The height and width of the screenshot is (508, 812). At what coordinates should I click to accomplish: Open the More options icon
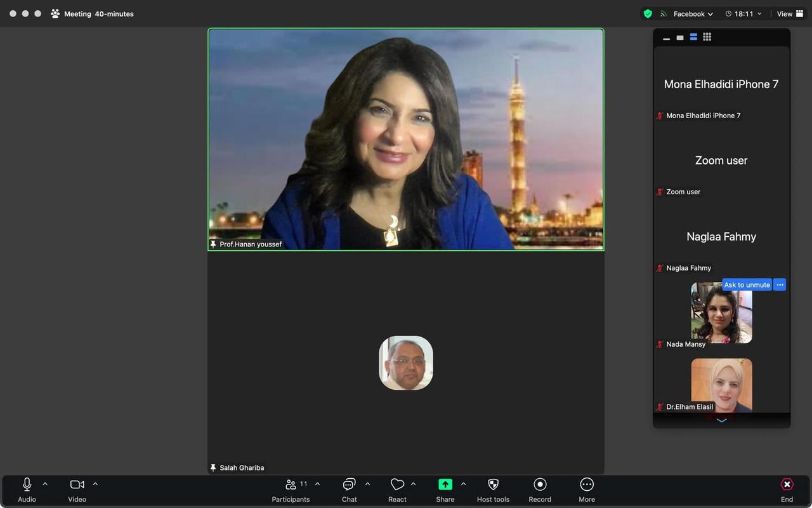click(587, 485)
